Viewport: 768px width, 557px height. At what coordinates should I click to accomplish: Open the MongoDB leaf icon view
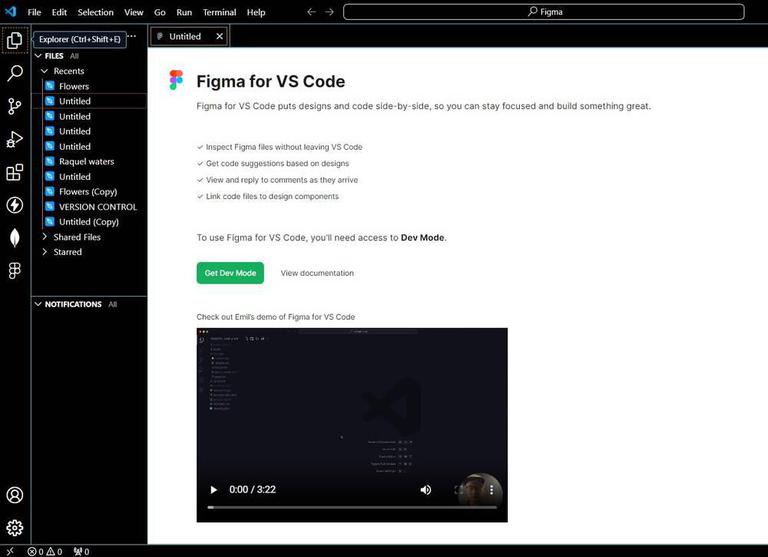15,238
